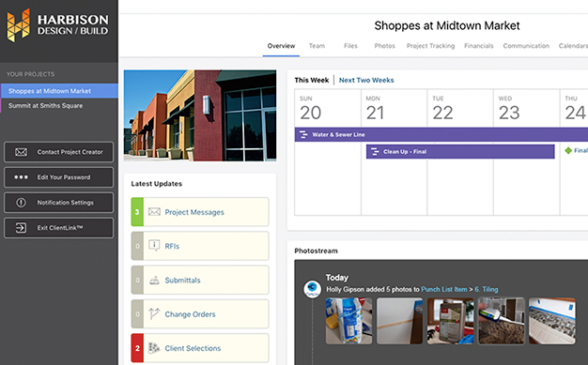Click the Clean Up - Final task bar
Screen dimensions: 588x365
(x=460, y=152)
